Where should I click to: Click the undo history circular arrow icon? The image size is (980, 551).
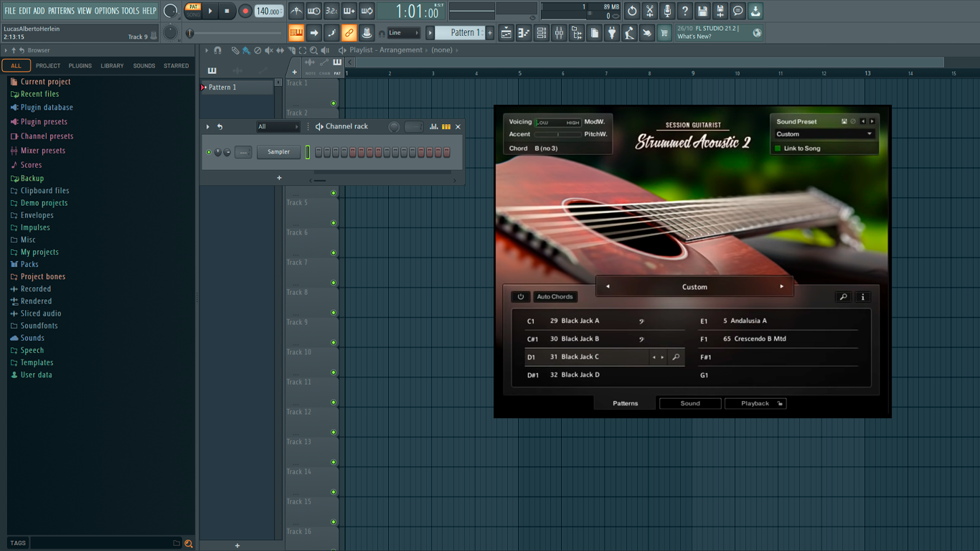[x=632, y=11]
